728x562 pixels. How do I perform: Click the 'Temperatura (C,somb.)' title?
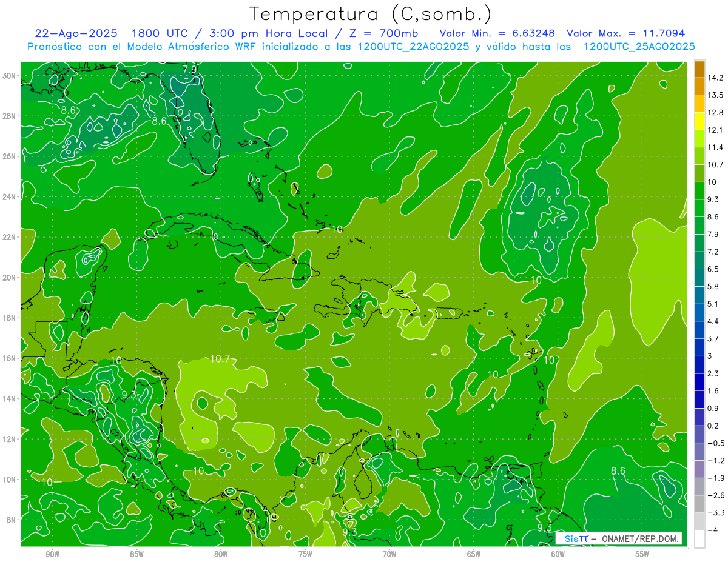tap(371, 15)
